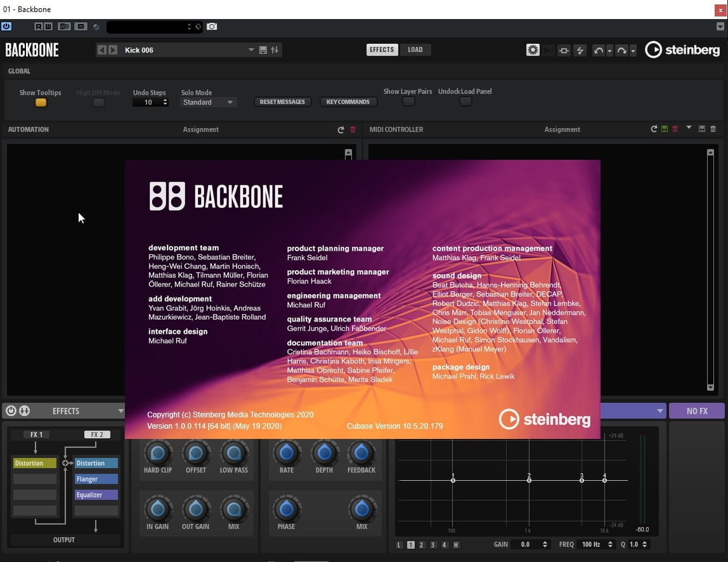Click the FEEDBACK knob
This screenshot has width=728, height=562.
[x=361, y=453]
